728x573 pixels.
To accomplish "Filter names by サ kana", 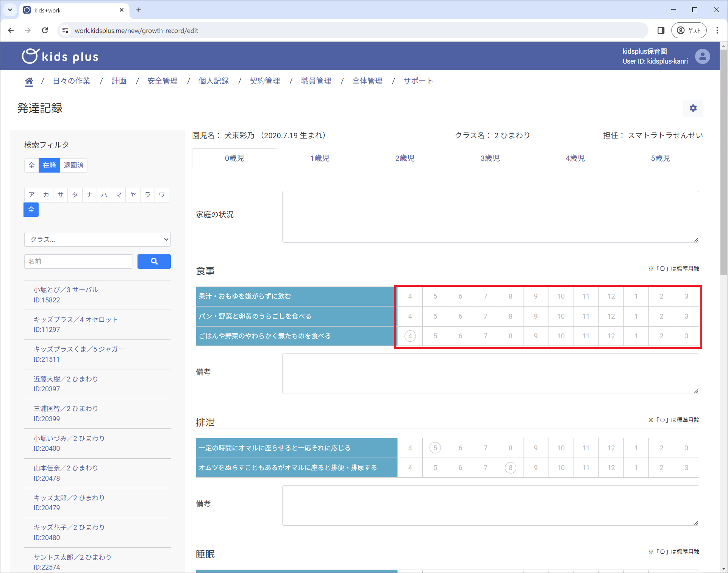I will tap(61, 195).
